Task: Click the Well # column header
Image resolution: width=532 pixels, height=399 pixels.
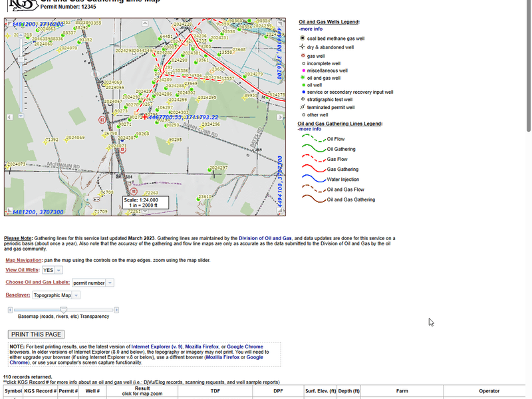Action: 92,391
